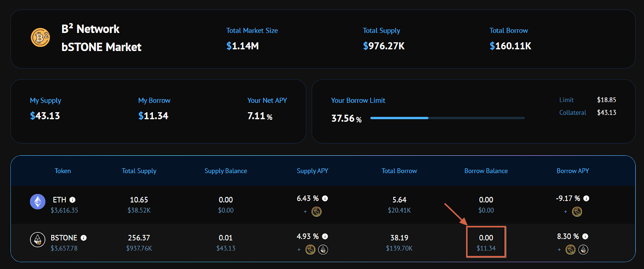Click the info icon beside 6.43 % Supply APY
This screenshot has height=269, width=644.
325,198
